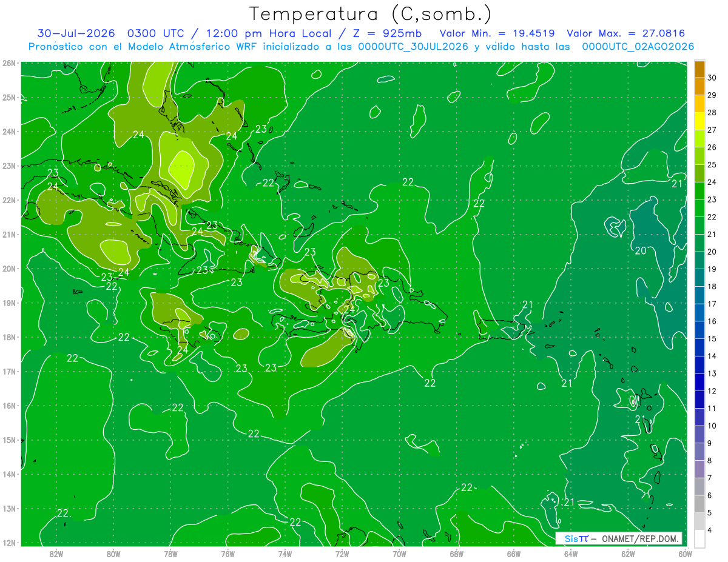The height and width of the screenshot is (562, 728).
Task: Click the latitude axis label "19N"
Action: (x=9, y=303)
